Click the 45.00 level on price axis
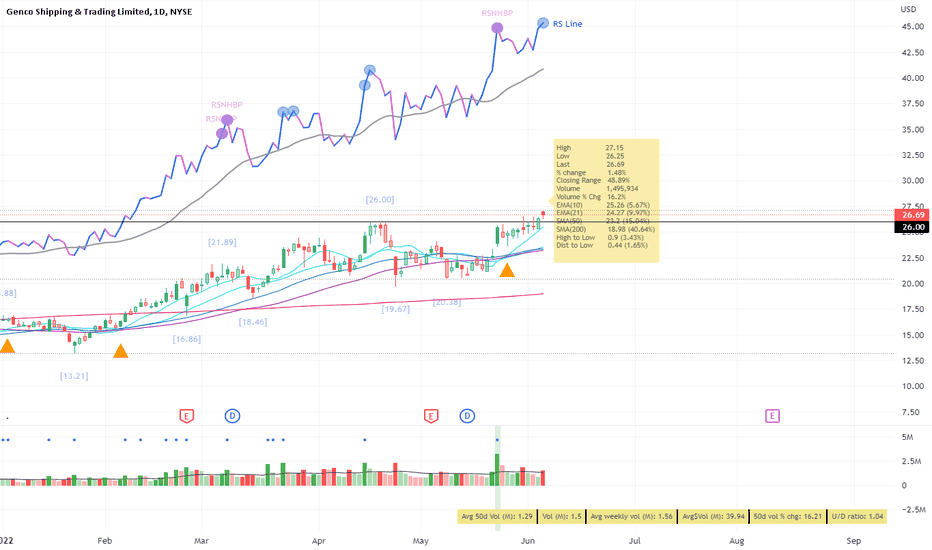 pos(912,27)
